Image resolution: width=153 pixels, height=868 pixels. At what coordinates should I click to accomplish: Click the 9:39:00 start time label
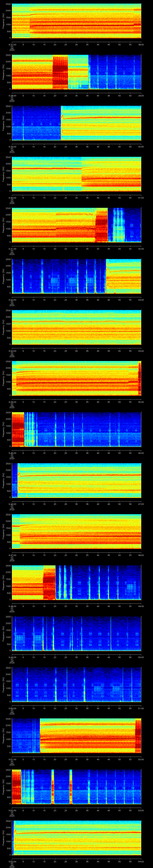pyautogui.click(x=12, y=147)
